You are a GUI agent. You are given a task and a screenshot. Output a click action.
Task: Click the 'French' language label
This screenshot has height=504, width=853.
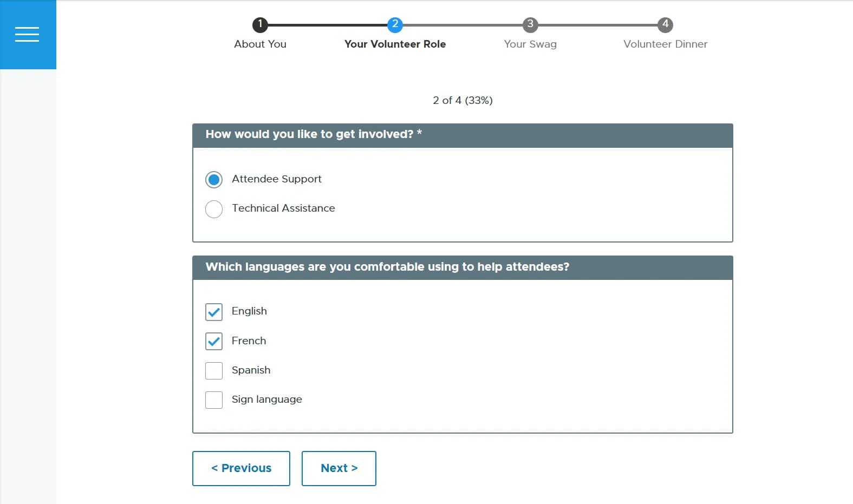tap(249, 341)
